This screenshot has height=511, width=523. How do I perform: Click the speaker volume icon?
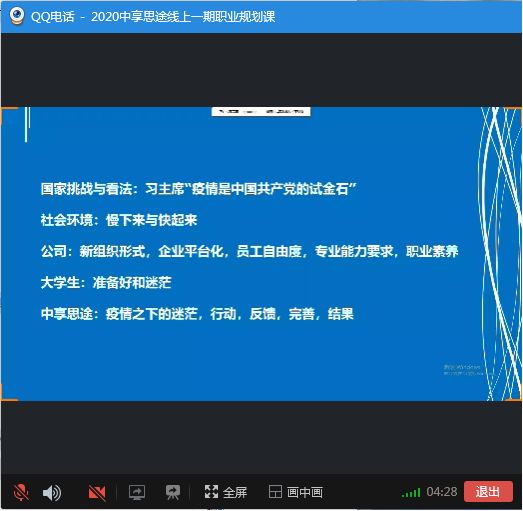click(x=52, y=493)
